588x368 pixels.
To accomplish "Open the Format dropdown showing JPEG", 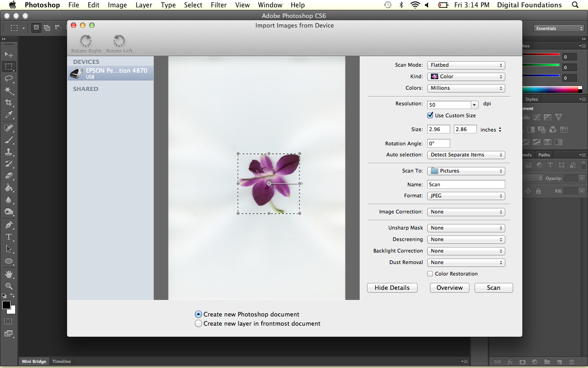I will [x=466, y=196].
